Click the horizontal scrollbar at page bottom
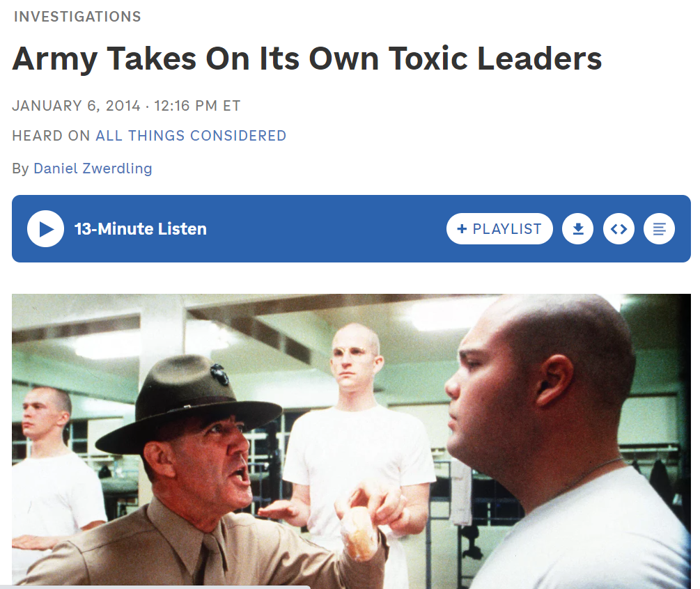 155,587
